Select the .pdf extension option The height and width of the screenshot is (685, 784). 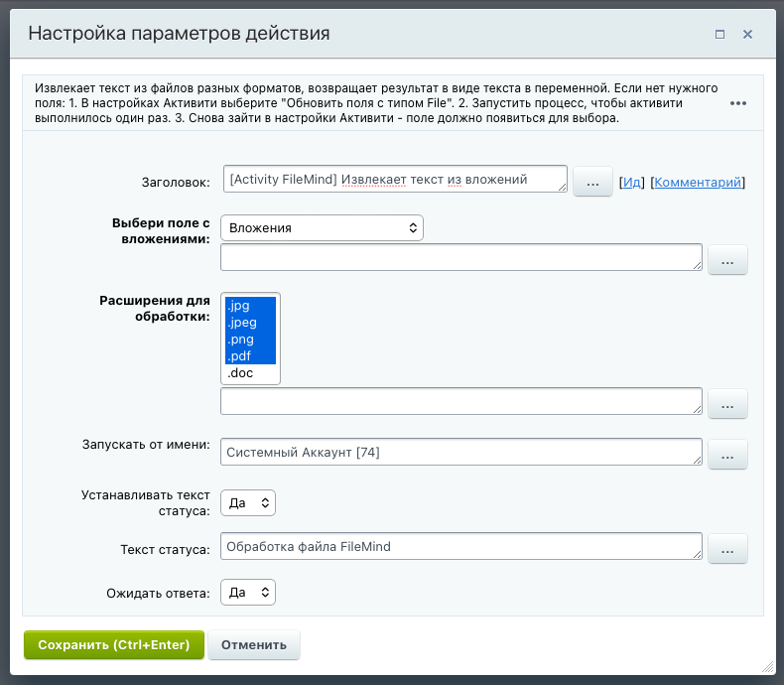pyautogui.click(x=240, y=356)
